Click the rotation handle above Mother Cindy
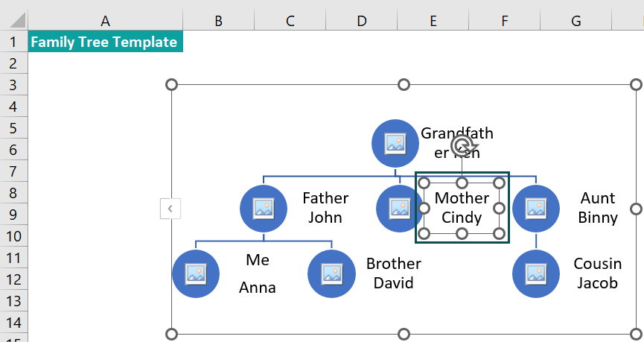 tap(463, 145)
